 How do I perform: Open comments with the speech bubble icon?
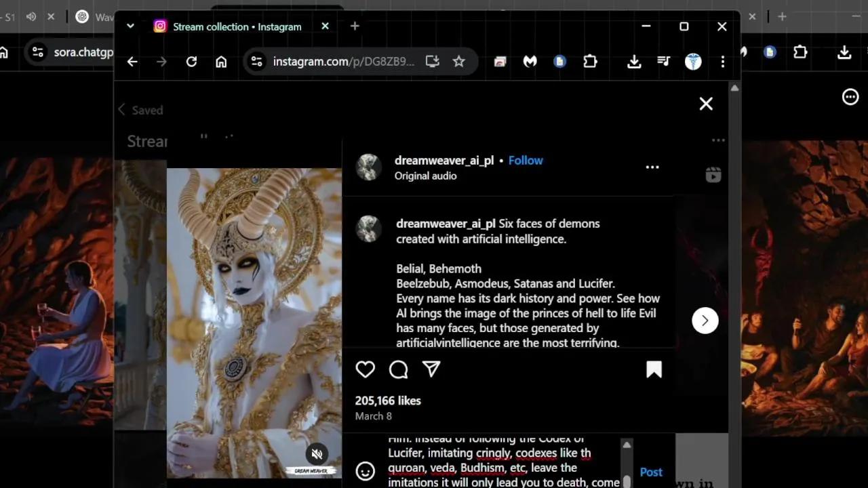398,369
